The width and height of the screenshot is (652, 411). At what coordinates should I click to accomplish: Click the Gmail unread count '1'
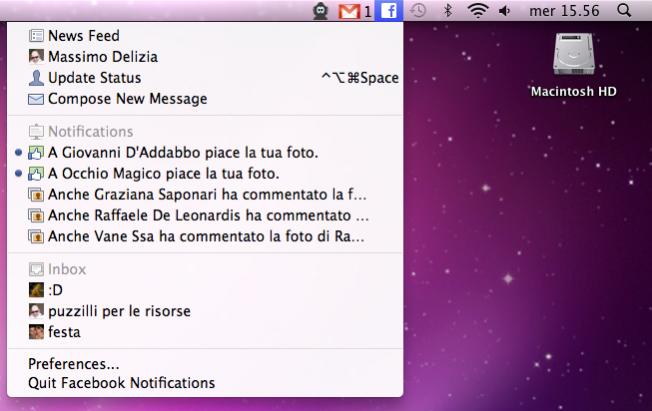coord(367,12)
